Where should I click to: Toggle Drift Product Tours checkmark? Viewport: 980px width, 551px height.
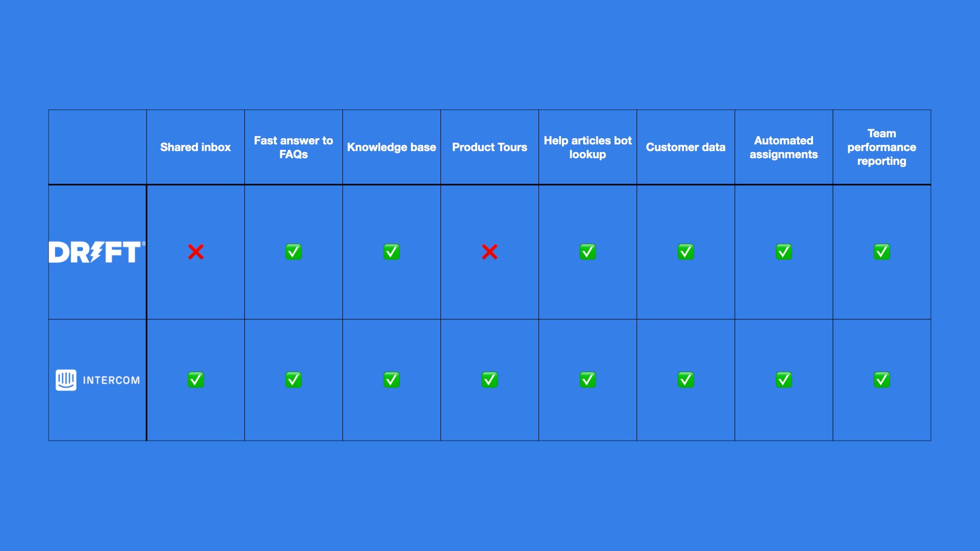pyautogui.click(x=489, y=252)
